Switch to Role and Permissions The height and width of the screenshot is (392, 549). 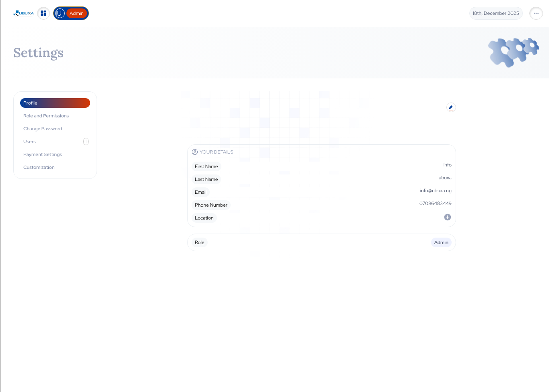pyautogui.click(x=46, y=116)
